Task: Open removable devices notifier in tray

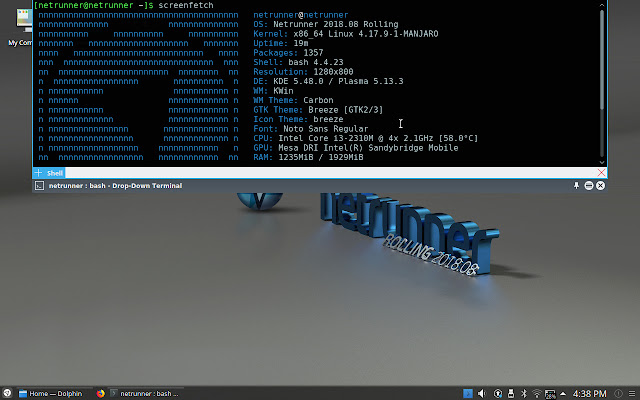Action: (511, 393)
